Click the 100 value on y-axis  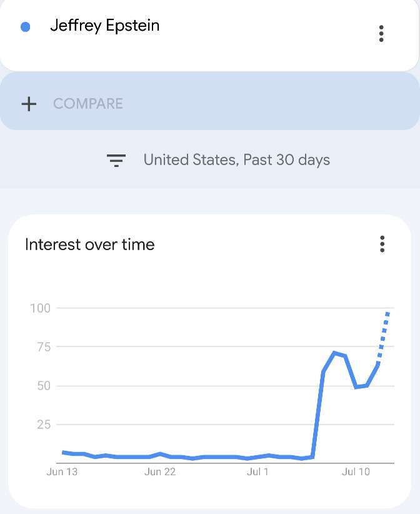pyautogui.click(x=40, y=308)
